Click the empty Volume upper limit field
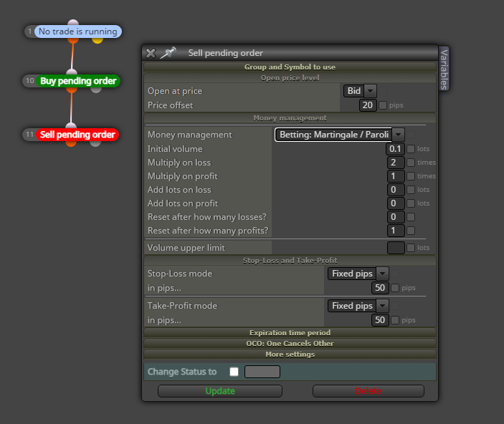The height and width of the screenshot is (424, 504). (x=396, y=248)
